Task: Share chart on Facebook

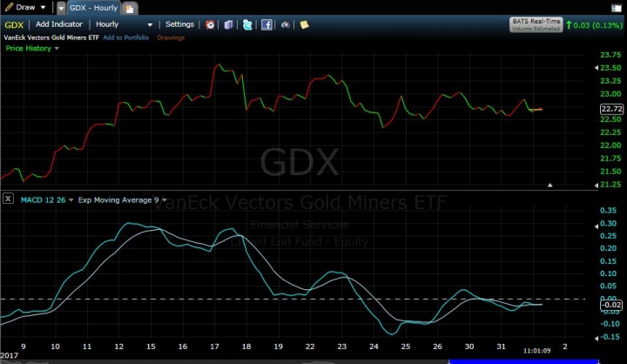Action: click(x=266, y=24)
